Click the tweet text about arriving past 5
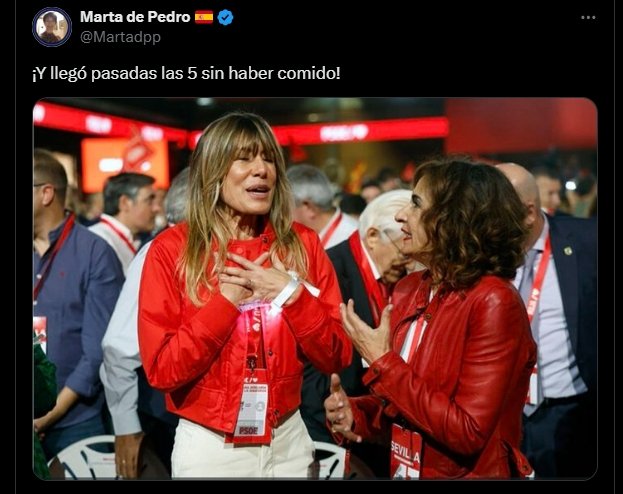Screen dimensions: 623x494 click(186, 74)
